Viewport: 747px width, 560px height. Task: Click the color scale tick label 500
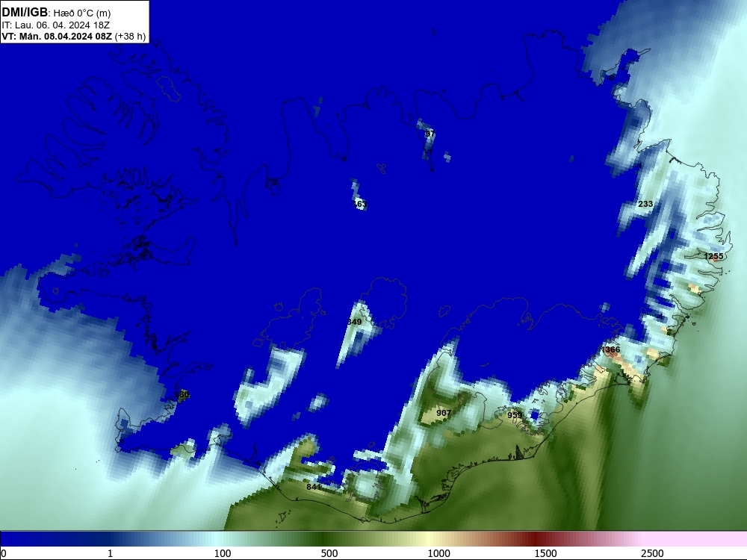tap(329, 553)
